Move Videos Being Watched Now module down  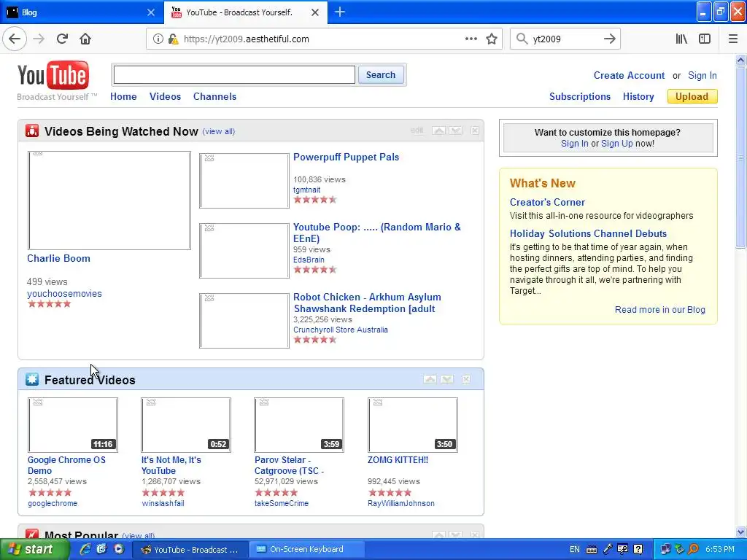pos(456,131)
